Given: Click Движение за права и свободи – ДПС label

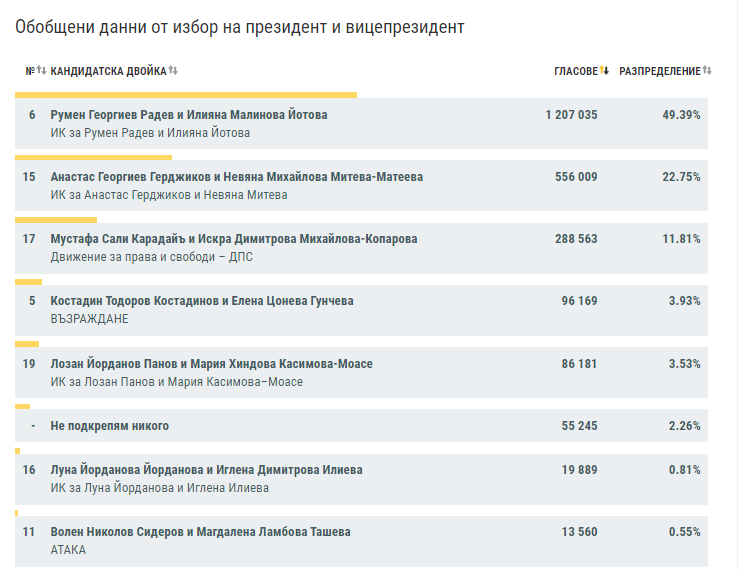Looking at the screenshot, I should [151, 257].
